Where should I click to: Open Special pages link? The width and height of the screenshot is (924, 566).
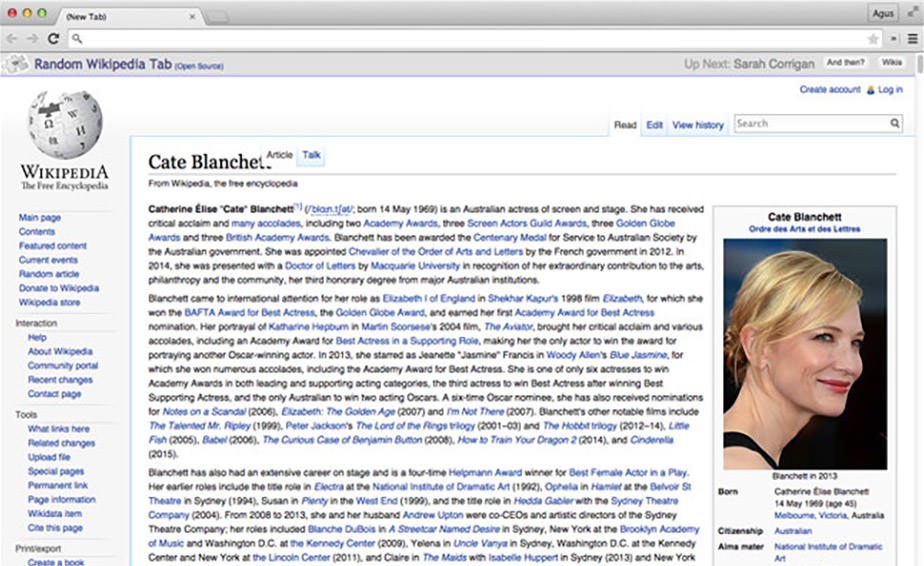[x=55, y=471]
